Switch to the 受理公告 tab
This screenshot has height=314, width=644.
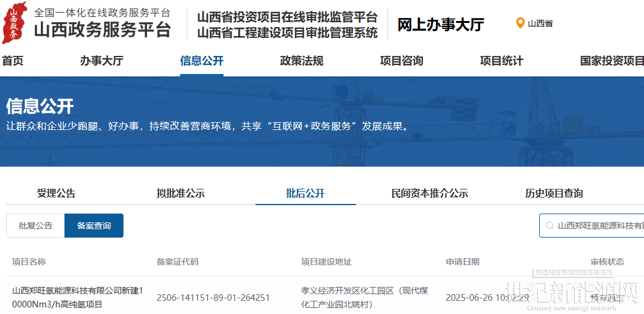tap(56, 194)
